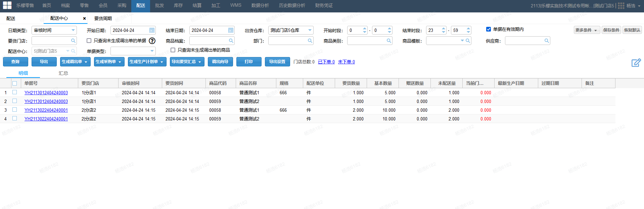The image size is (644, 209).
Task: Search icon in 商品档案 field
Action: [231, 41]
